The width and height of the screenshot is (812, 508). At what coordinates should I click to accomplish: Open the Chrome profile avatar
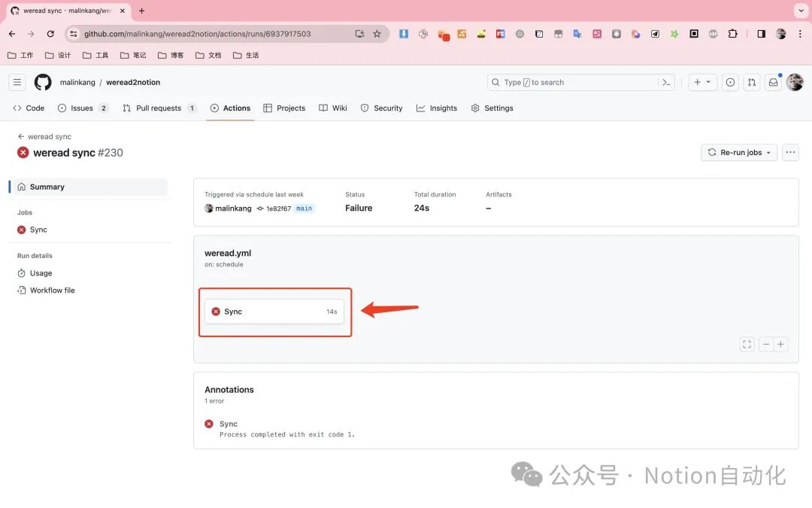[x=781, y=34]
